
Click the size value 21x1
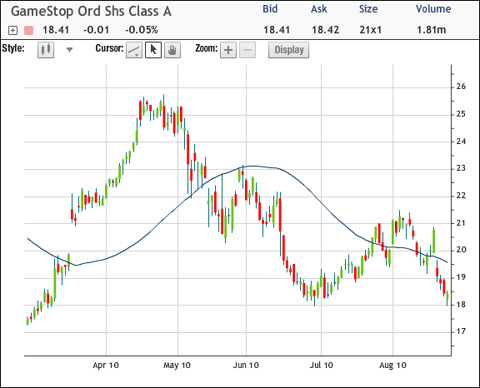tap(370, 30)
